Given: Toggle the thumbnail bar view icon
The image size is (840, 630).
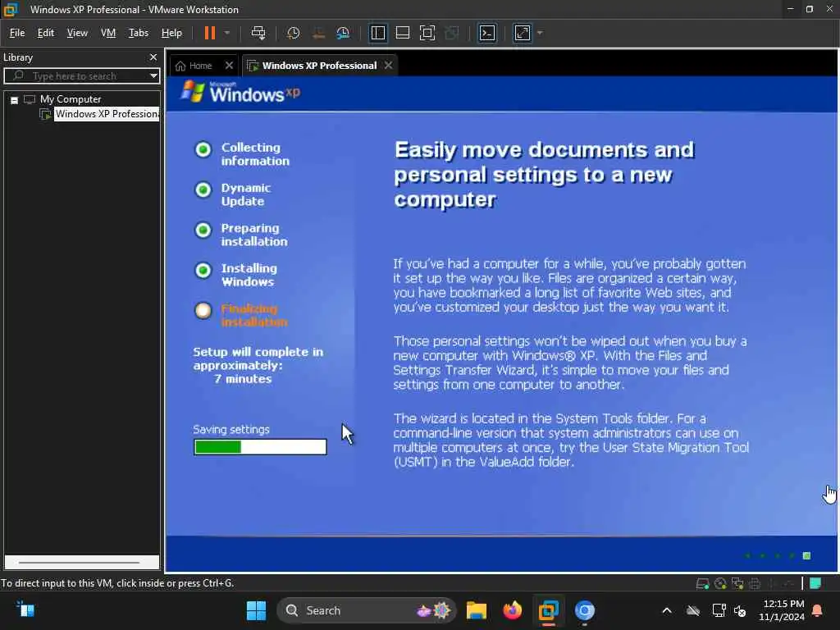Looking at the screenshot, I should click(x=402, y=33).
